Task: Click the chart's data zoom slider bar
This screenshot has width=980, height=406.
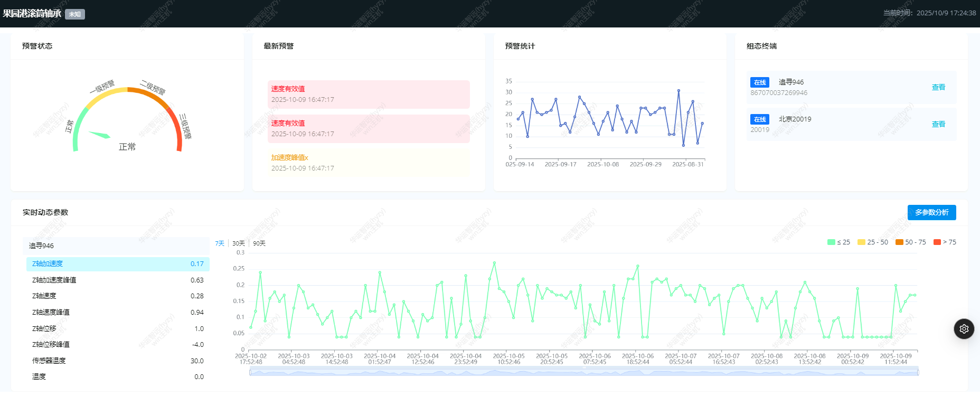Action: 583,372
